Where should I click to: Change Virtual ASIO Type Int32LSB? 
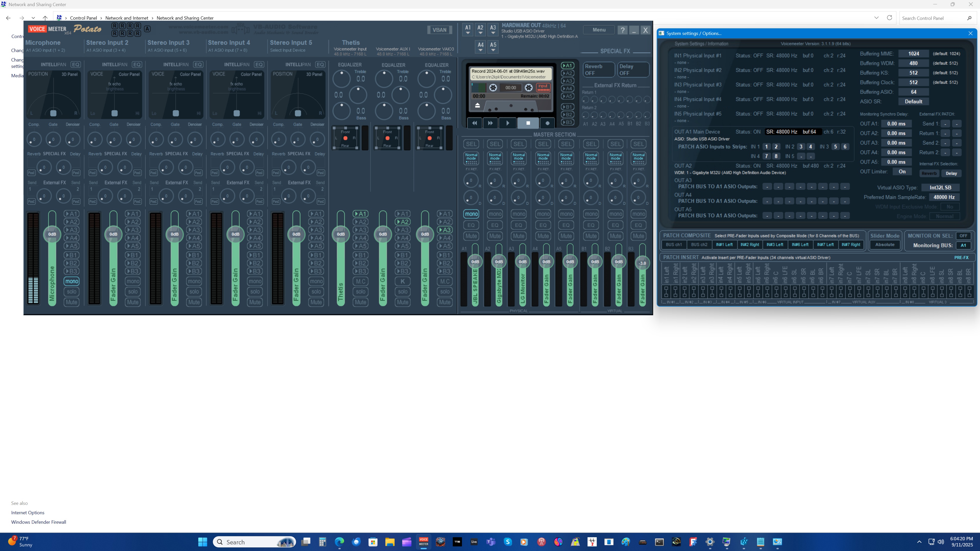[x=940, y=187]
